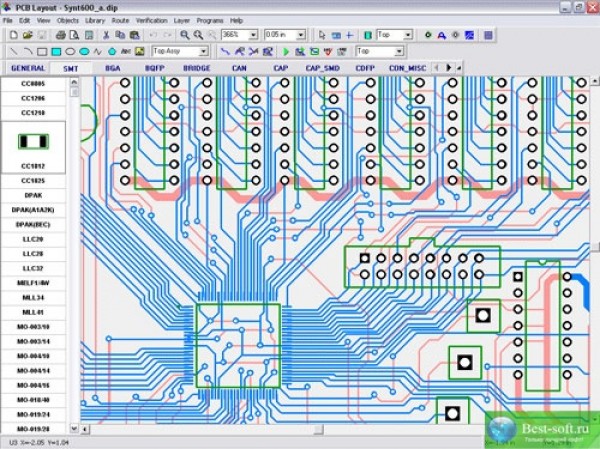
Task: Zoom out with the magnifier minus icon
Action: [x=198, y=35]
